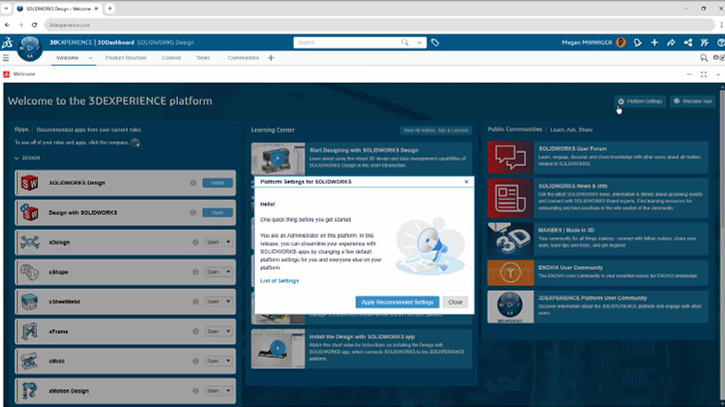725x407 pixels.
Task: Open the xMotion Design Open dropdown
Action: tap(228, 391)
